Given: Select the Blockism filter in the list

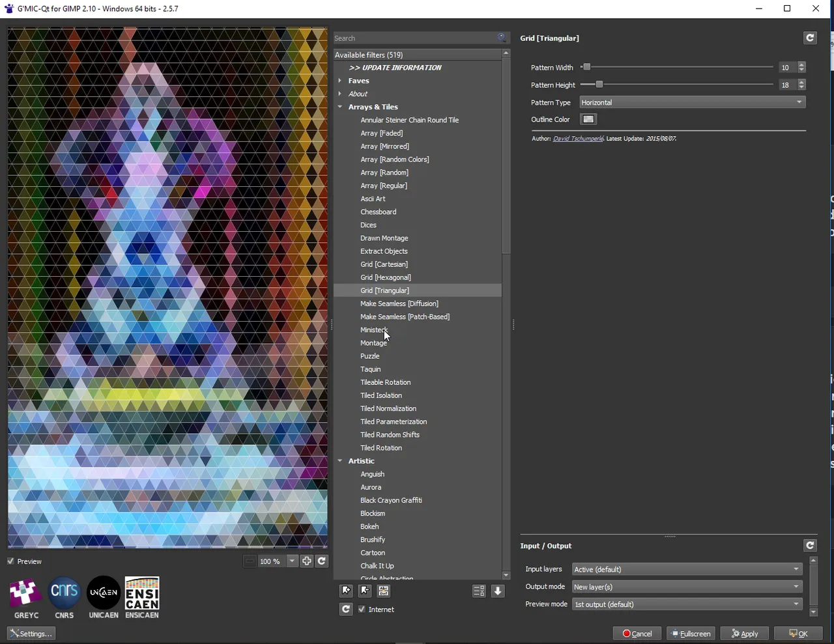Looking at the screenshot, I should (x=373, y=513).
